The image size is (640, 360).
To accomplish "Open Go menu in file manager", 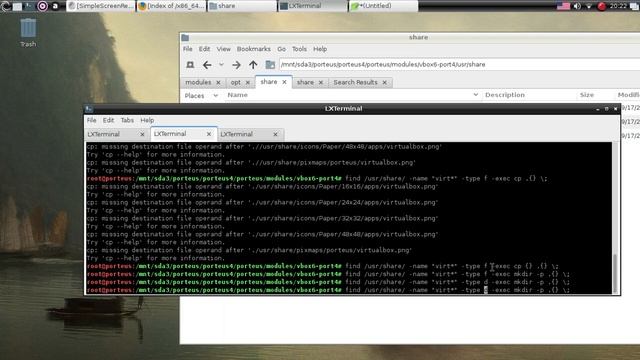I will (x=282, y=49).
